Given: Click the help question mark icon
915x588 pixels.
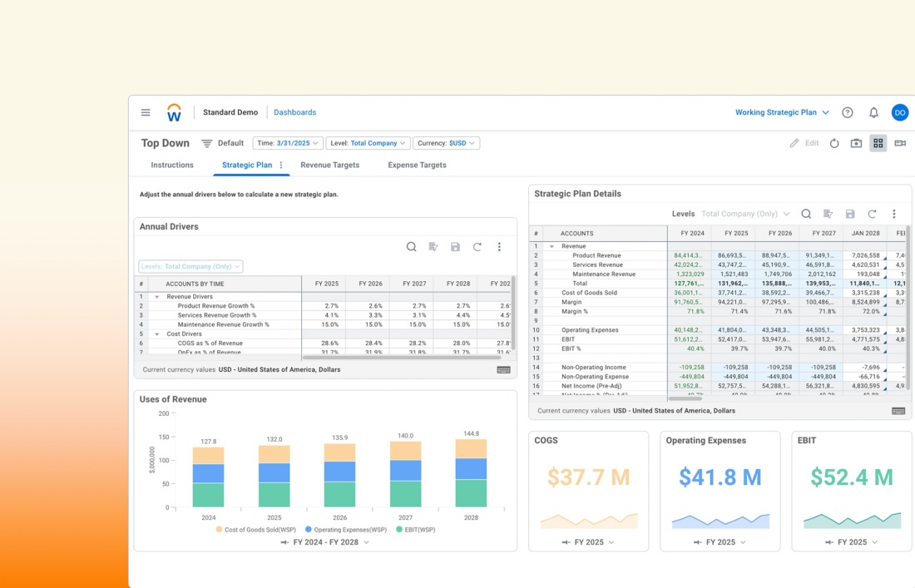Looking at the screenshot, I should (848, 112).
